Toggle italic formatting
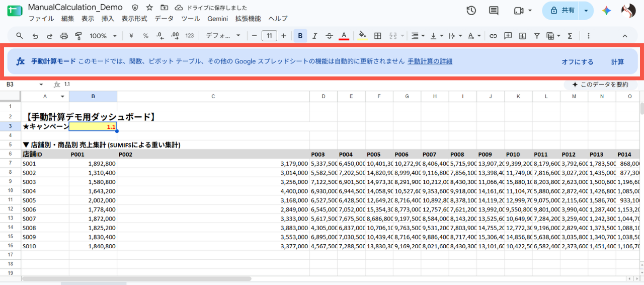The image size is (644, 285). pos(315,36)
